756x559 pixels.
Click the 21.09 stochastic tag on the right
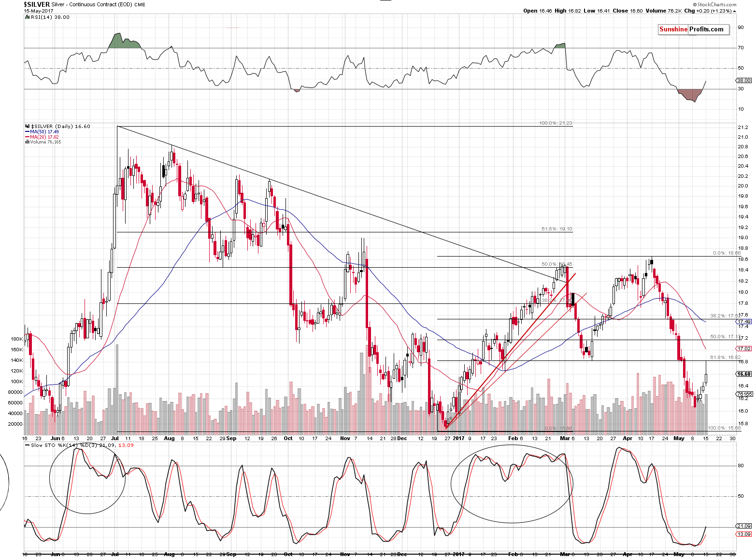[744, 526]
